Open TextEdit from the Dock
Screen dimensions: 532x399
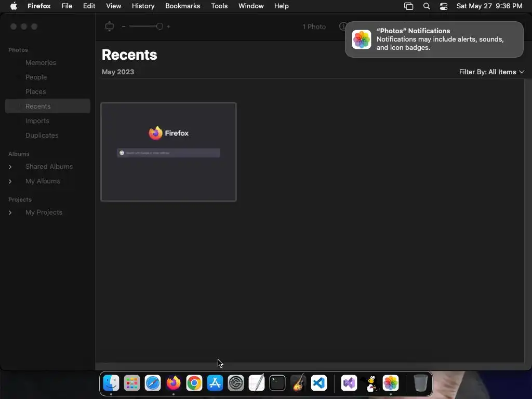coord(257,383)
